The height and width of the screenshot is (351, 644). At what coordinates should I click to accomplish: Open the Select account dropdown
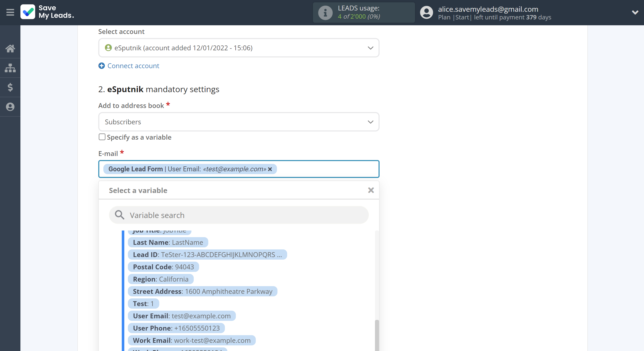tap(239, 48)
